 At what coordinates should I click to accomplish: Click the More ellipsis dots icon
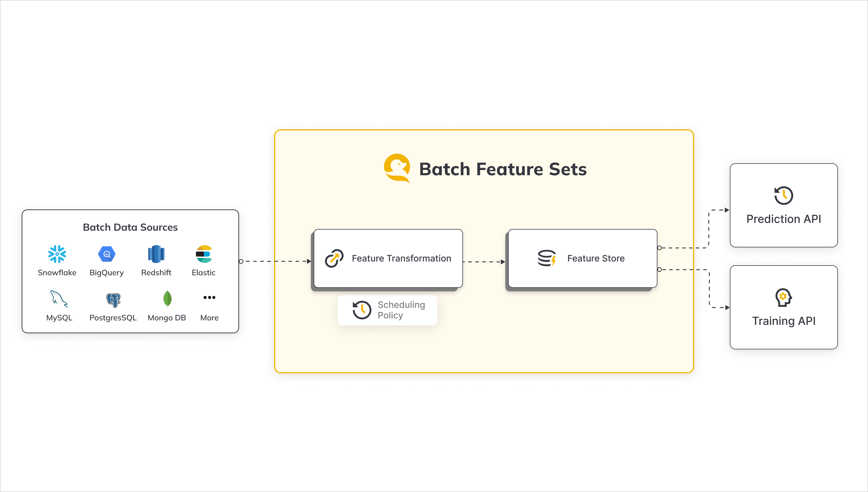[x=209, y=297]
